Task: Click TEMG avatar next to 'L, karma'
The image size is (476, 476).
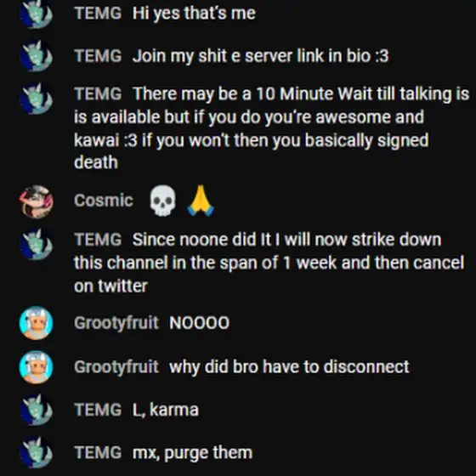Action: tap(36, 410)
